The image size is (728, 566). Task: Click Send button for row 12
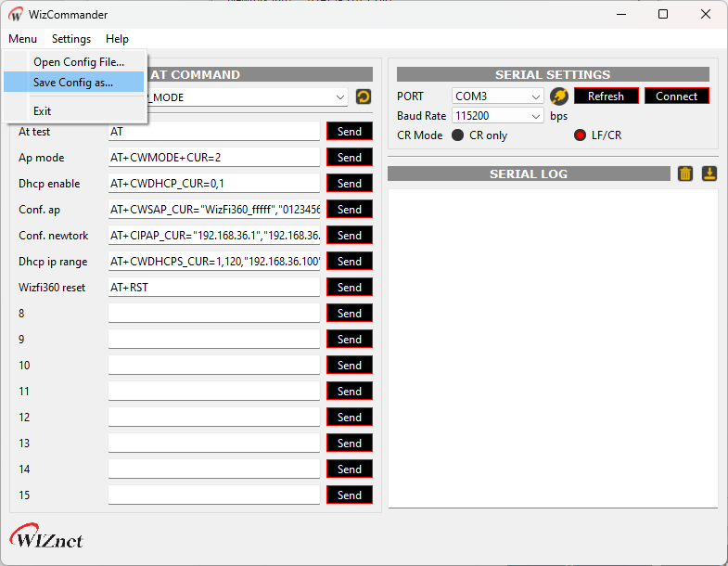tap(349, 418)
